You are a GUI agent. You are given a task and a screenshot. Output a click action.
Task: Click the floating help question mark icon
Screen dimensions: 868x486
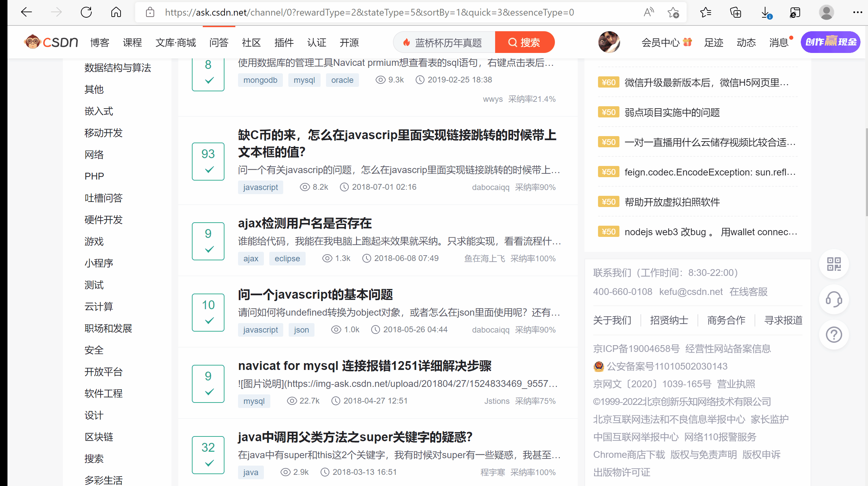pos(834,335)
